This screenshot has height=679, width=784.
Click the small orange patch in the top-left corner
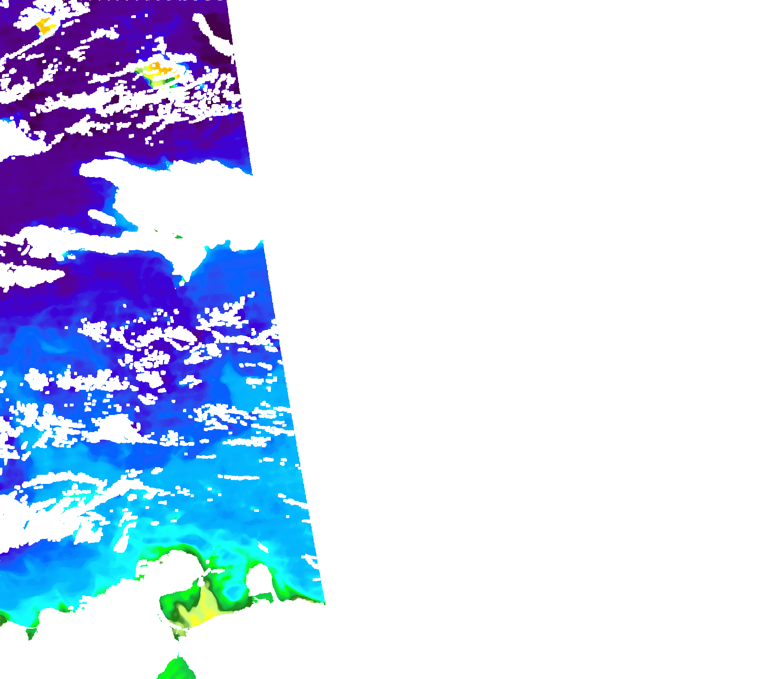point(45,25)
